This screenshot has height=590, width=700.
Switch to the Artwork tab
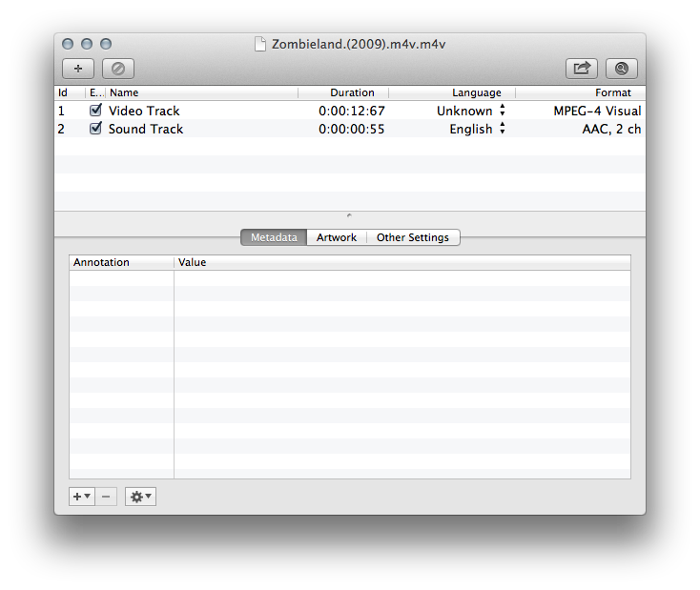337,237
